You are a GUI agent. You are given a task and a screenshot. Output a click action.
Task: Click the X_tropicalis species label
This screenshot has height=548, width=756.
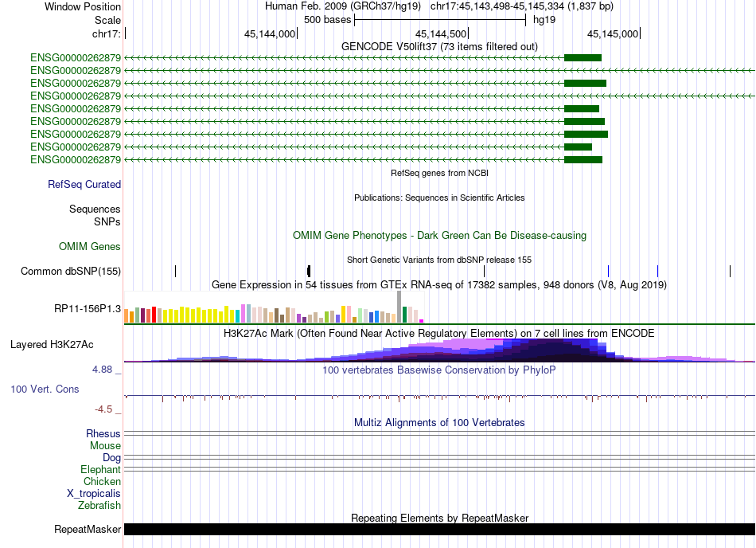[x=94, y=494]
